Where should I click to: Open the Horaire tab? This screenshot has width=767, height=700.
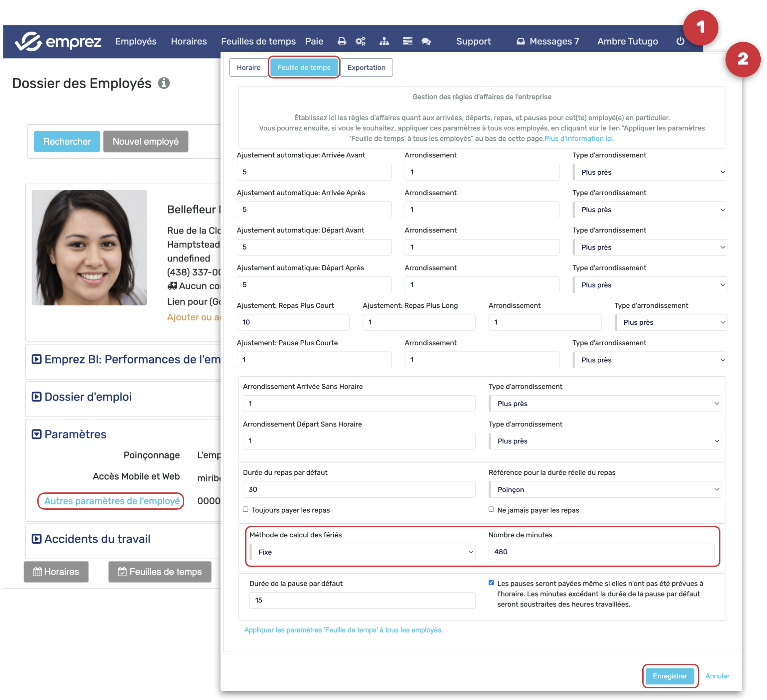click(248, 68)
